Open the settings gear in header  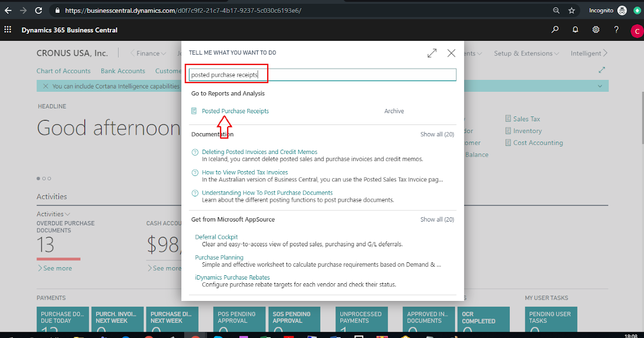(596, 30)
